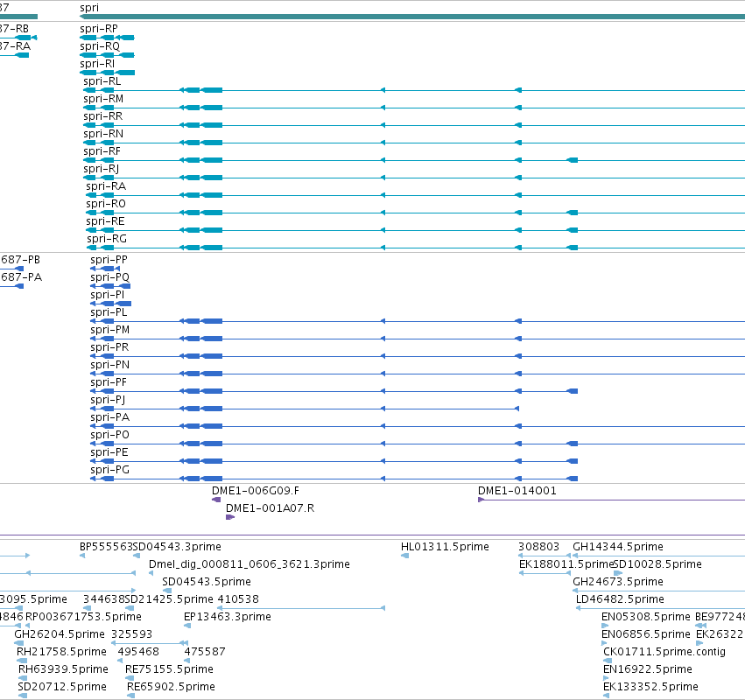Select the RE75155.5prime EST label
This screenshot has width=745, height=700.
pyautogui.click(x=169, y=669)
